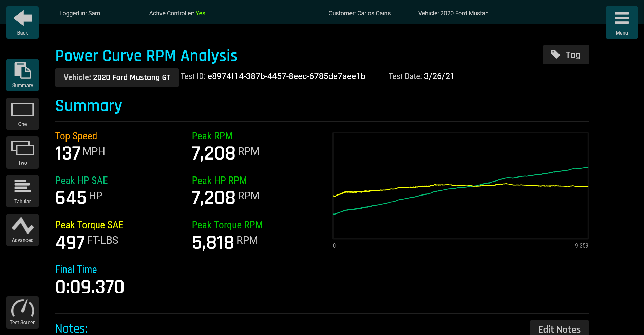Click the Top Speed 137 MPH value
644x335 pixels.
pyautogui.click(x=68, y=153)
